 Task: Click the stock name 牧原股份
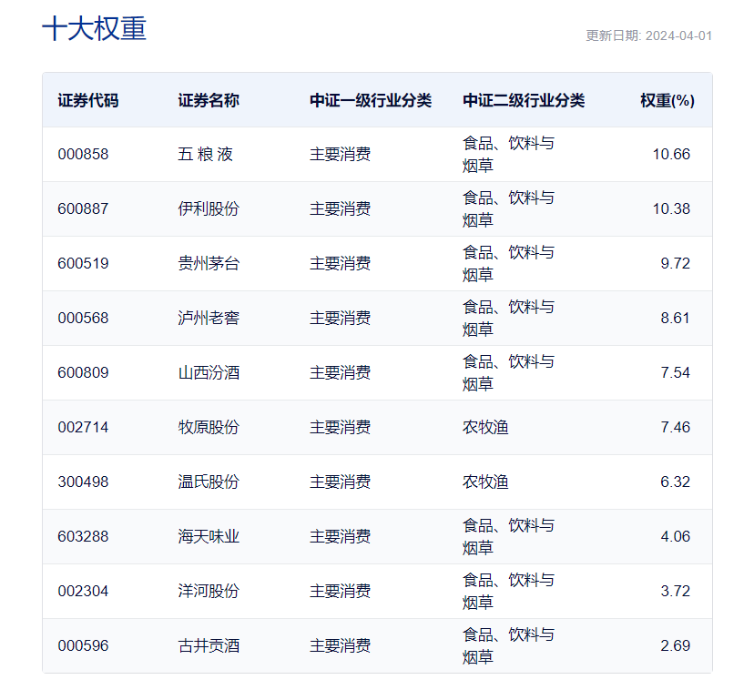coord(209,428)
